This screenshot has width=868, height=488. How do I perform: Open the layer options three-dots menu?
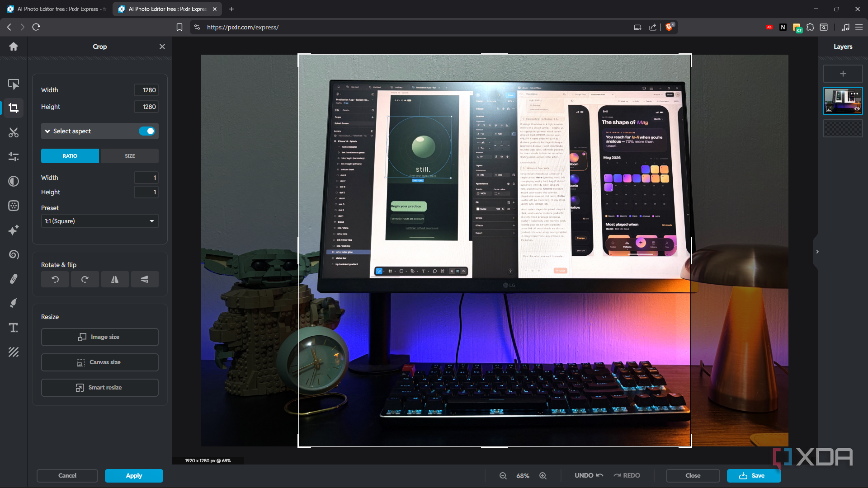pyautogui.click(x=854, y=94)
